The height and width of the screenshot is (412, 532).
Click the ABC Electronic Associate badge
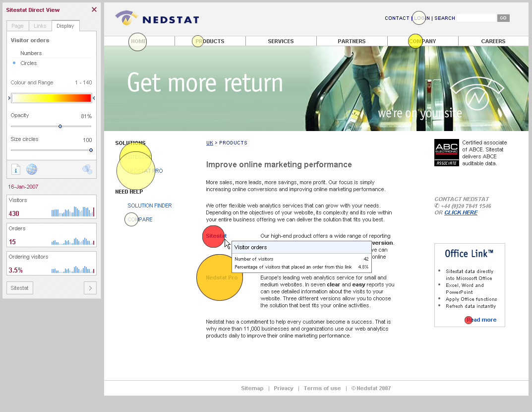(x=446, y=152)
